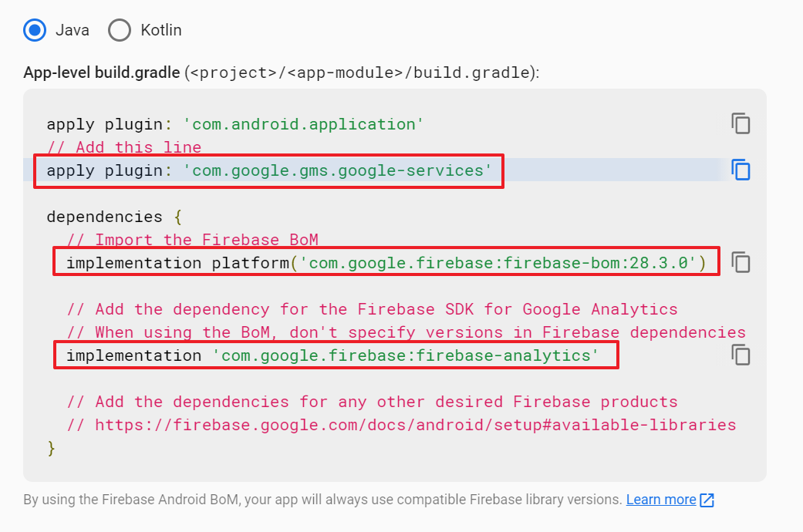Click the firebase.google.com/docs/android/setup URL comment
Screen dimensions: 803x532
click(x=401, y=425)
